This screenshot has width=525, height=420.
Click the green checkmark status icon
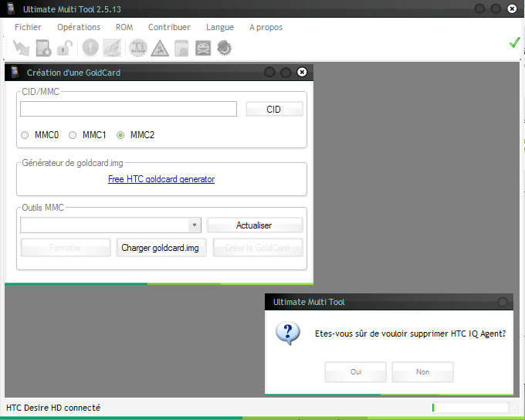(514, 43)
